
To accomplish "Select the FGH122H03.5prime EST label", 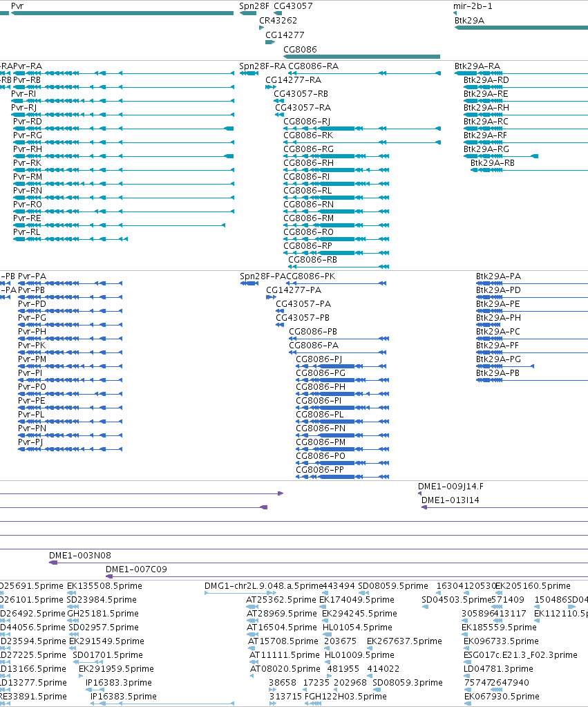I will tap(346, 697).
